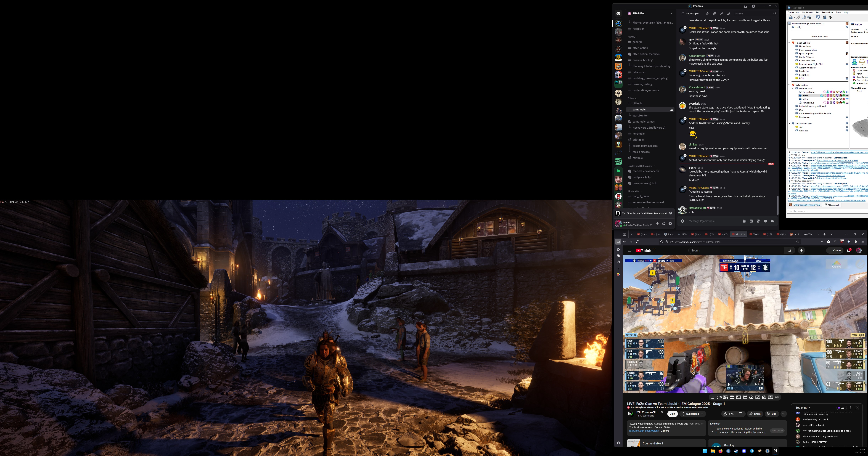Image resolution: width=868 pixels, height=456 pixels.
Task: Open Discord apps game controller icon
Action: point(773,221)
